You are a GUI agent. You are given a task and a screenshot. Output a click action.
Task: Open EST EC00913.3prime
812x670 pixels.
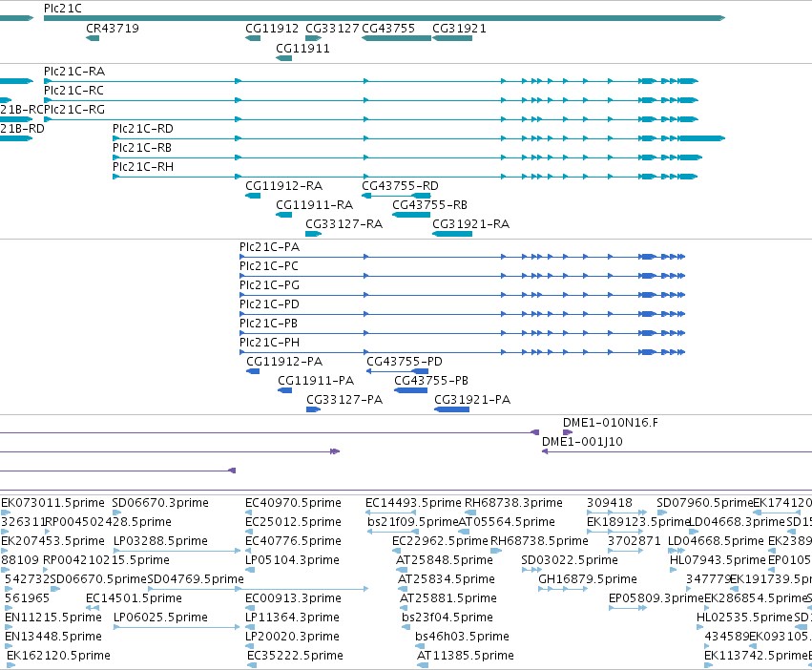point(293,598)
